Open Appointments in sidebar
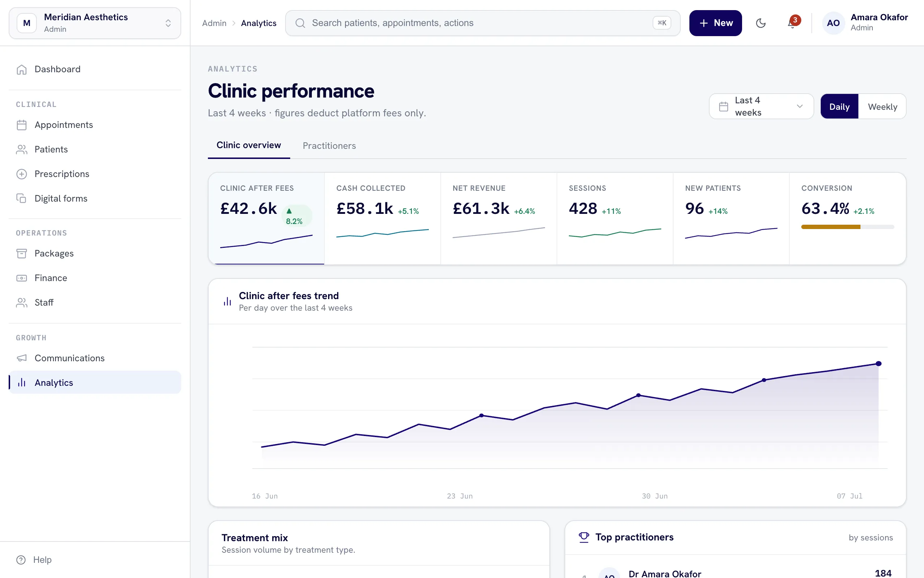The width and height of the screenshot is (924, 578). [x=95, y=125]
